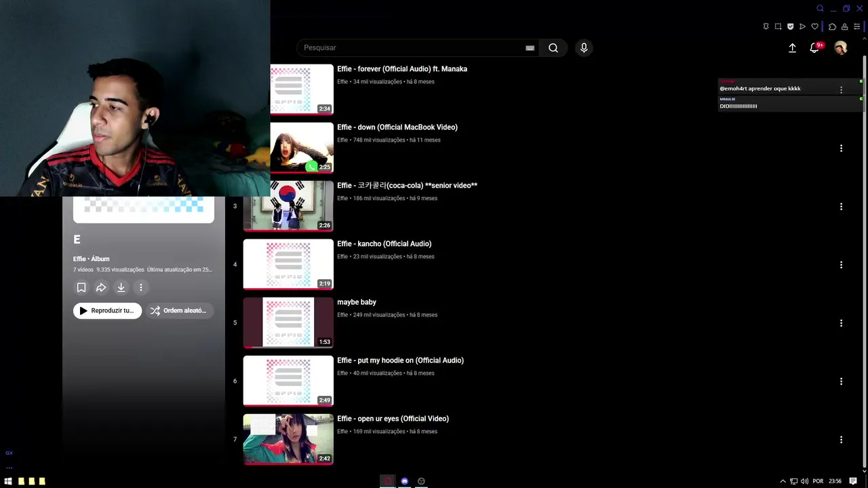
Task: Activate voice search microphone
Action: 584,47
